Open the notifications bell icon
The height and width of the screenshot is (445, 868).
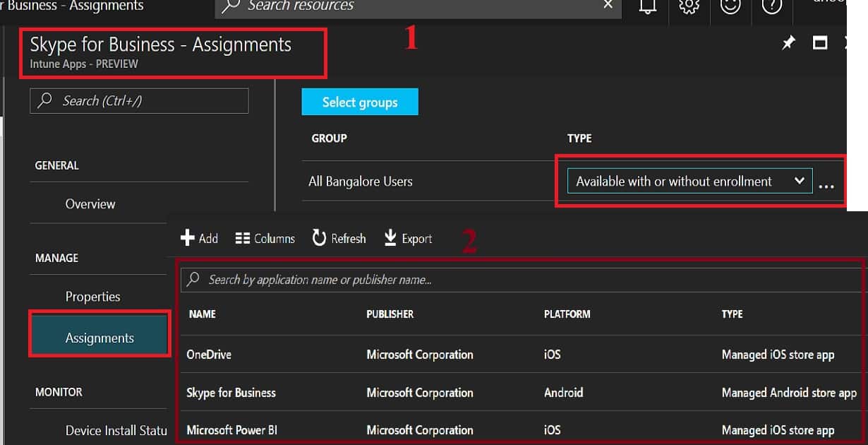(x=647, y=6)
